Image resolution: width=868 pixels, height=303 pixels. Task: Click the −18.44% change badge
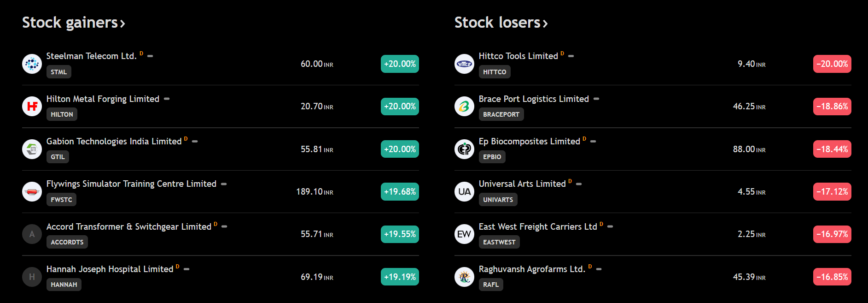pyautogui.click(x=832, y=149)
